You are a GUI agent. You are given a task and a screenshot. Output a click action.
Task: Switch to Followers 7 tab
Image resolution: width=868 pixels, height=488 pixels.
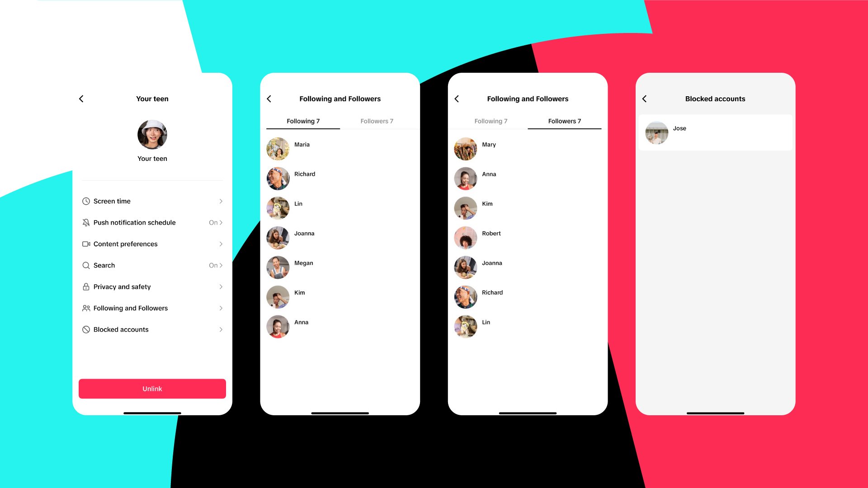click(377, 121)
